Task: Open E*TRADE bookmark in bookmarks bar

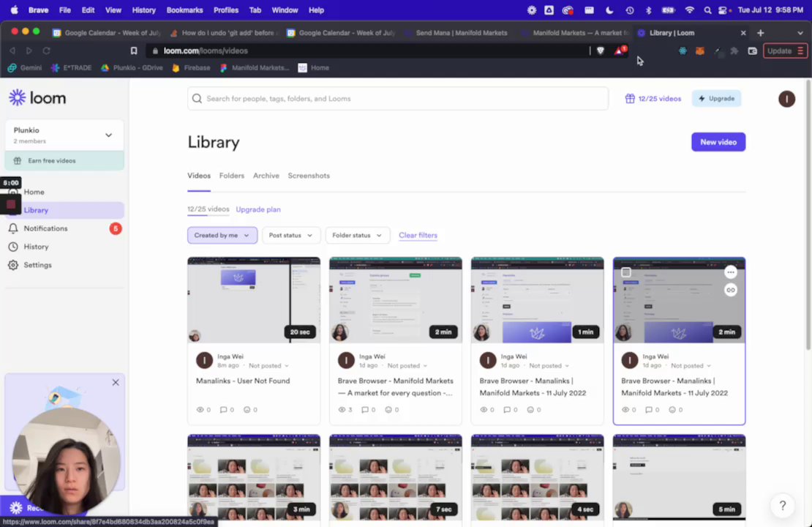Action: tap(71, 68)
